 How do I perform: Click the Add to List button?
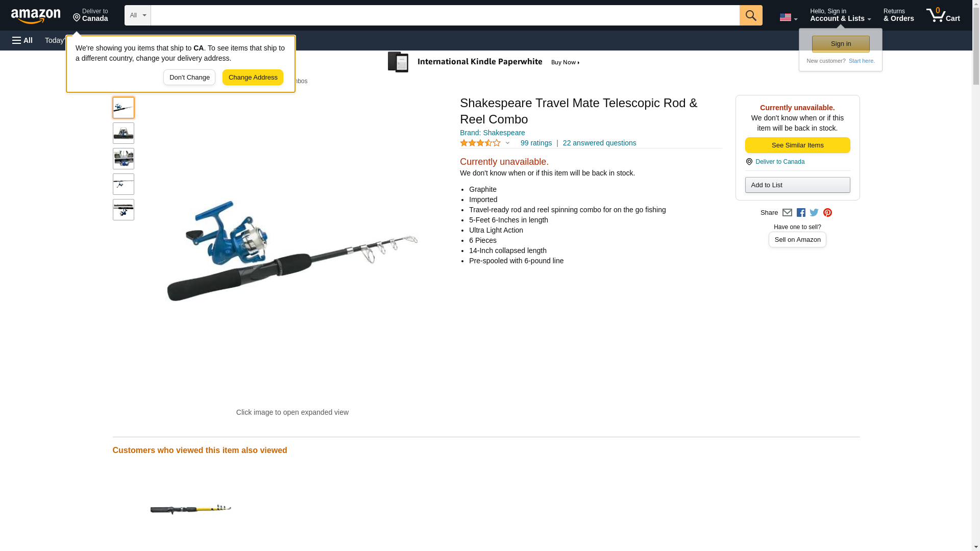click(x=797, y=185)
